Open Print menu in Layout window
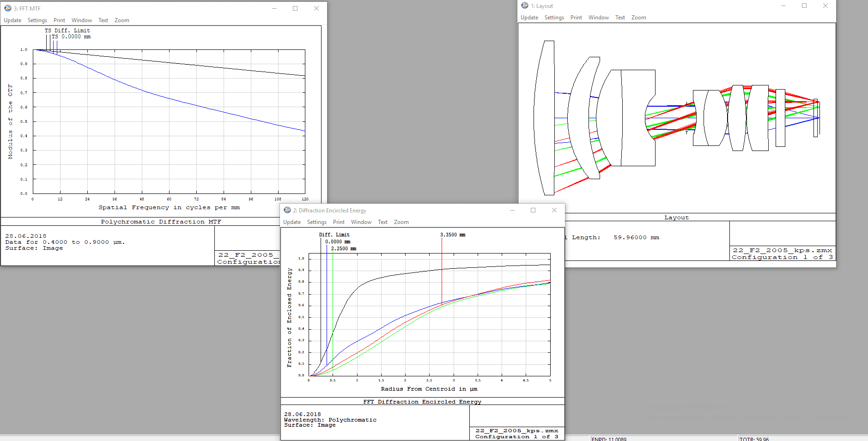This screenshot has width=868, height=441. [x=576, y=18]
